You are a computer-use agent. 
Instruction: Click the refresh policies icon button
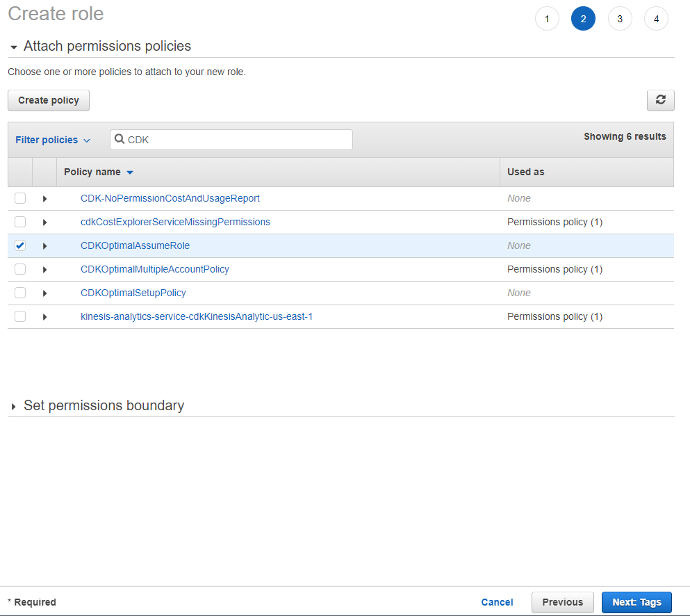(660, 100)
